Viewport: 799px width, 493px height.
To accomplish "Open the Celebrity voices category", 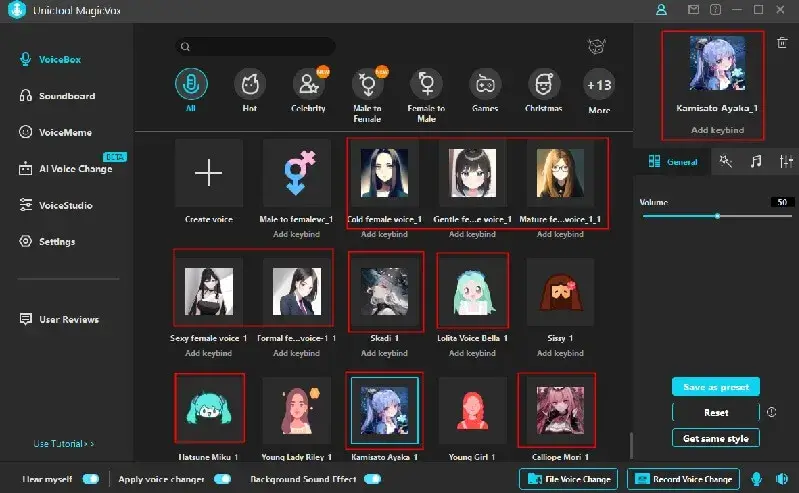I will tap(308, 84).
